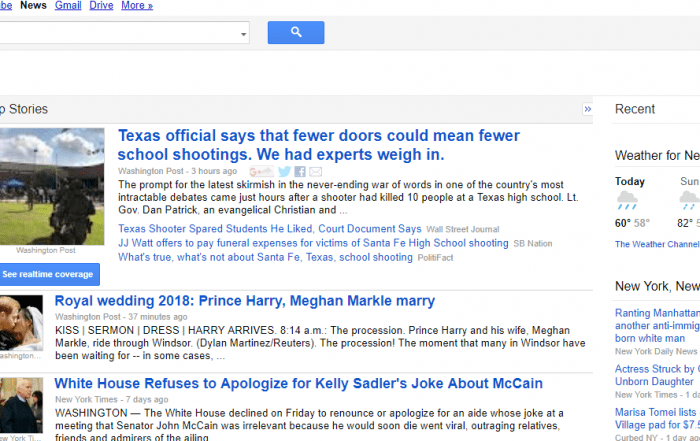Open Drive from top navigation
The width and height of the screenshot is (700, 441).
coord(101,6)
